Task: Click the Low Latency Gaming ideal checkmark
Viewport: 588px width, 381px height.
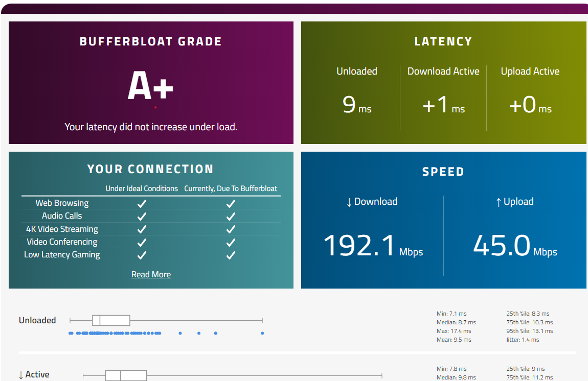Action: (142, 255)
